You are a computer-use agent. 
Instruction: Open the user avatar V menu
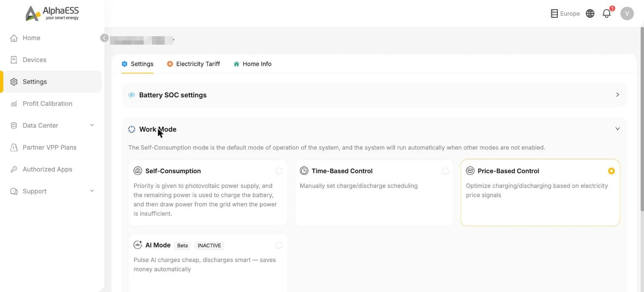627,13
